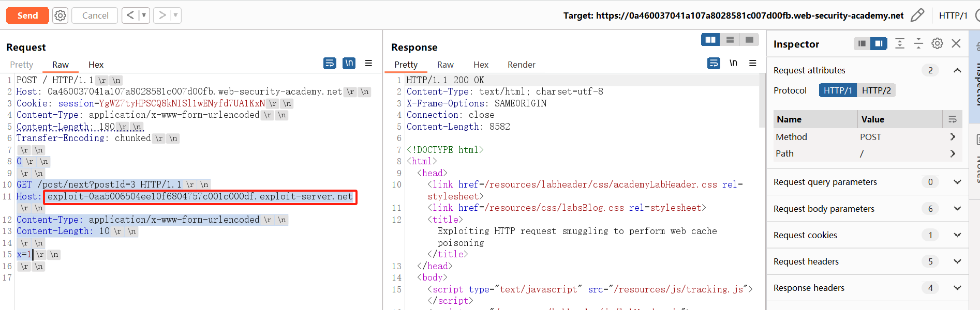Expand Request cookies section
Image resolution: width=980 pixels, height=310 pixels.
(957, 235)
